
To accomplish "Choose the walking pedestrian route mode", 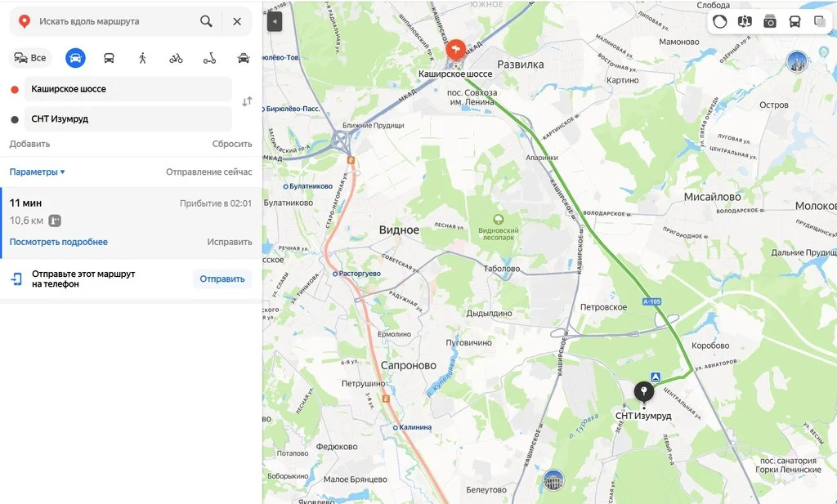I will [x=142, y=58].
